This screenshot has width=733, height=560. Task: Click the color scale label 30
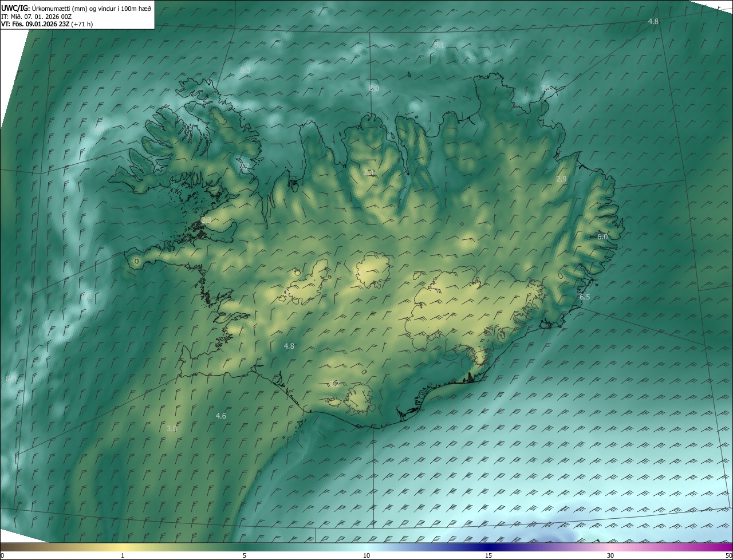coord(610,556)
